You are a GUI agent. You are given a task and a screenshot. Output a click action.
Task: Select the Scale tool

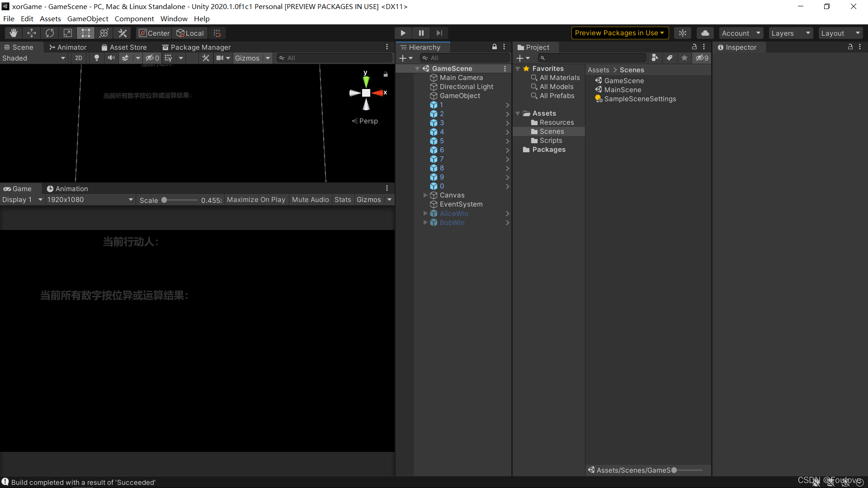(x=68, y=33)
